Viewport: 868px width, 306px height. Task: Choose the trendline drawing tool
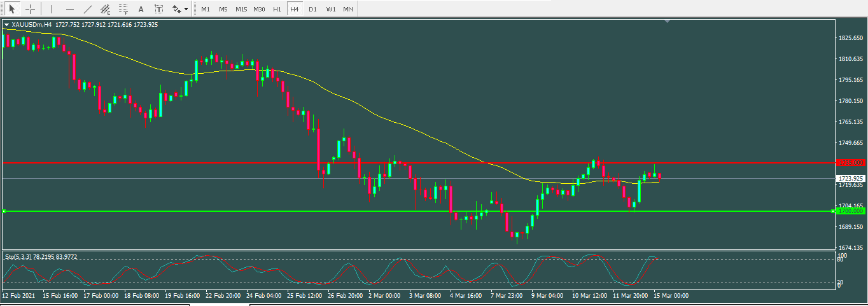click(87, 9)
